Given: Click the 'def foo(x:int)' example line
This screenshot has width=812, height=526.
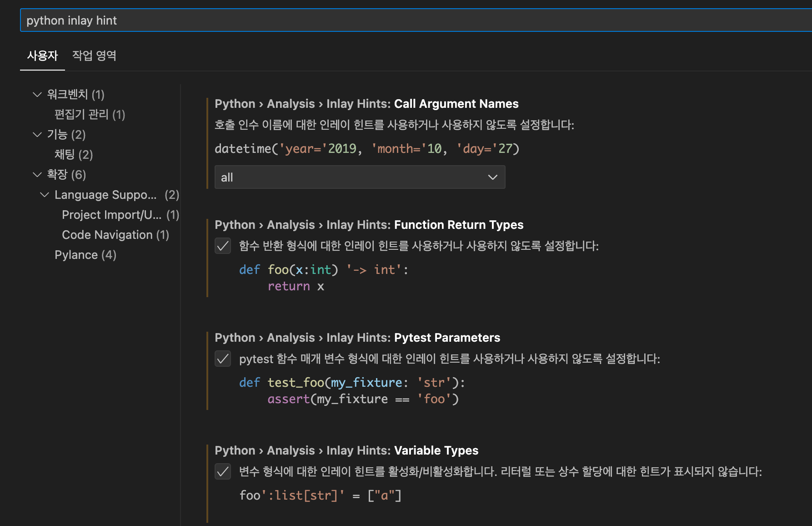Looking at the screenshot, I should pyautogui.click(x=324, y=269).
